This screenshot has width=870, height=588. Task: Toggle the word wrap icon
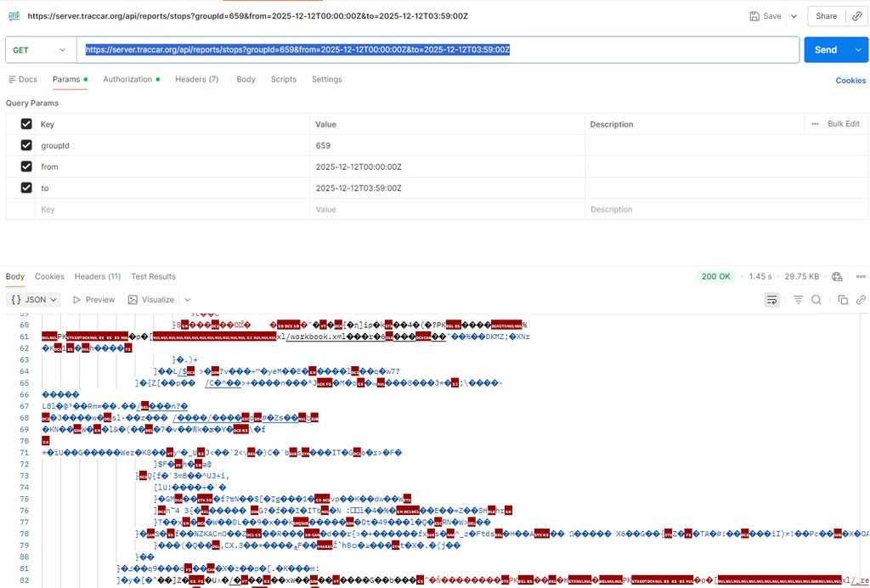pos(771,300)
